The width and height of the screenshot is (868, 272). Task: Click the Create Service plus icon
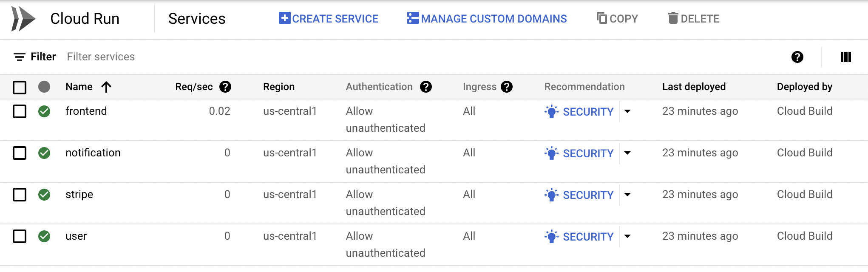coord(284,18)
